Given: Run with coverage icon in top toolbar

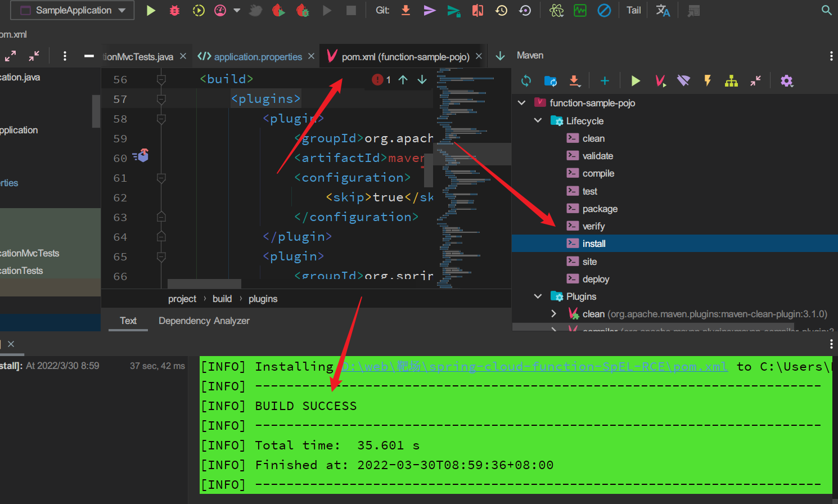Looking at the screenshot, I should click(x=199, y=10).
